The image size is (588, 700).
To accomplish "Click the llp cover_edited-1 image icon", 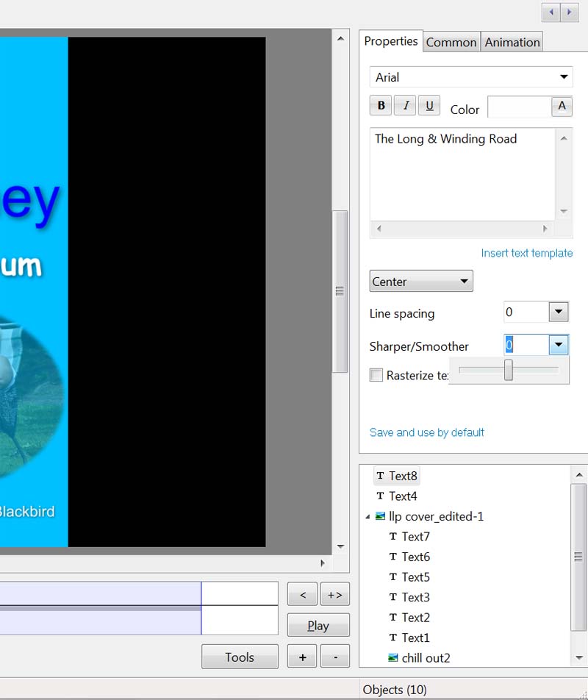I will [380, 516].
